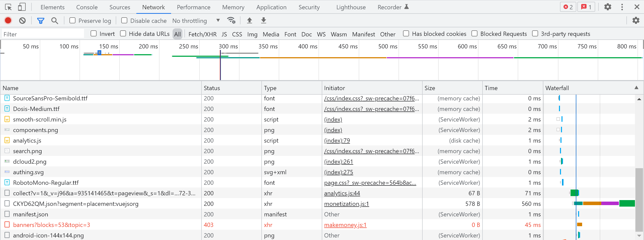Open search in network requests
The width and height of the screenshot is (644, 240).
(55, 21)
